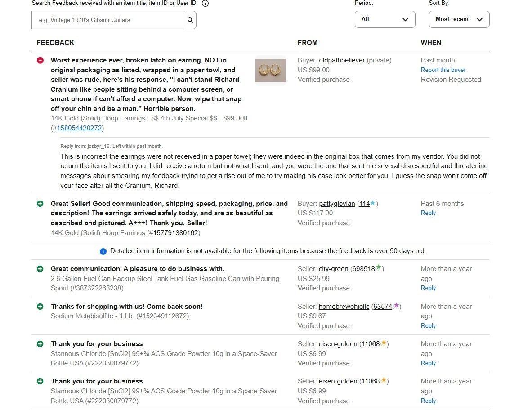Image resolution: width=532 pixels, height=410 pixels.
Task: Open buyer profile pattyglovlan
Action: click(x=337, y=204)
